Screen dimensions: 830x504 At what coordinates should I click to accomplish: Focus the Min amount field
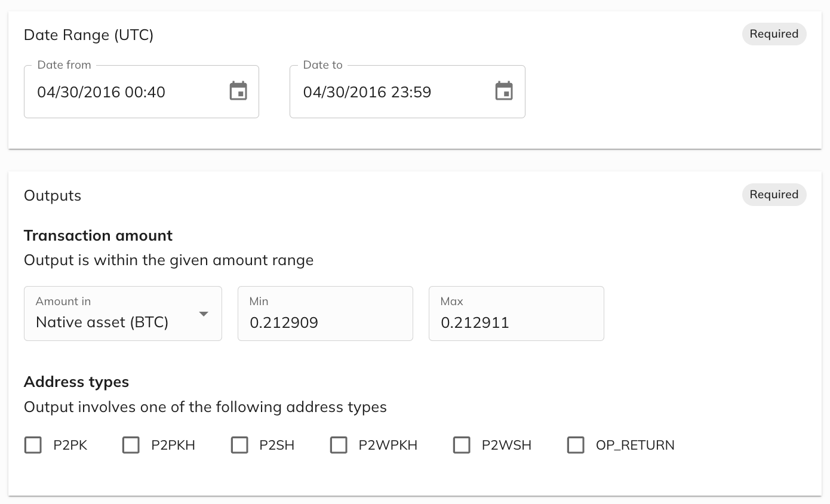pyautogui.click(x=325, y=322)
